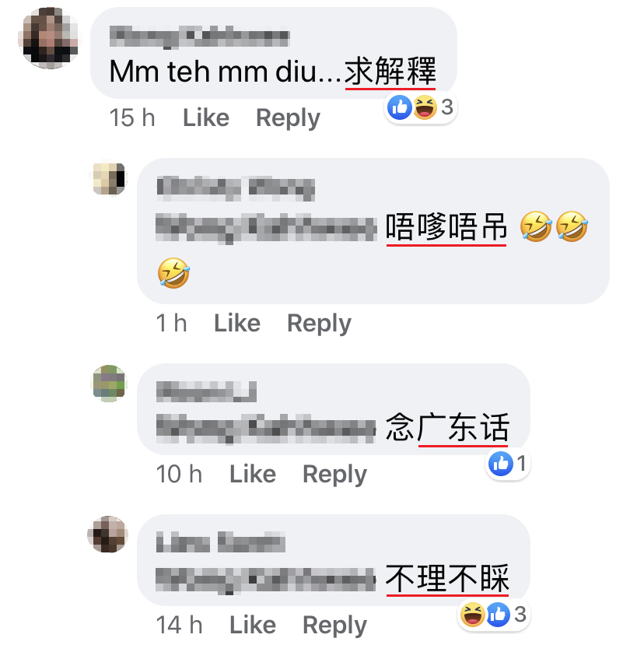
Task: Click the 14 h timestamp on the last comment
Action: [179, 625]
